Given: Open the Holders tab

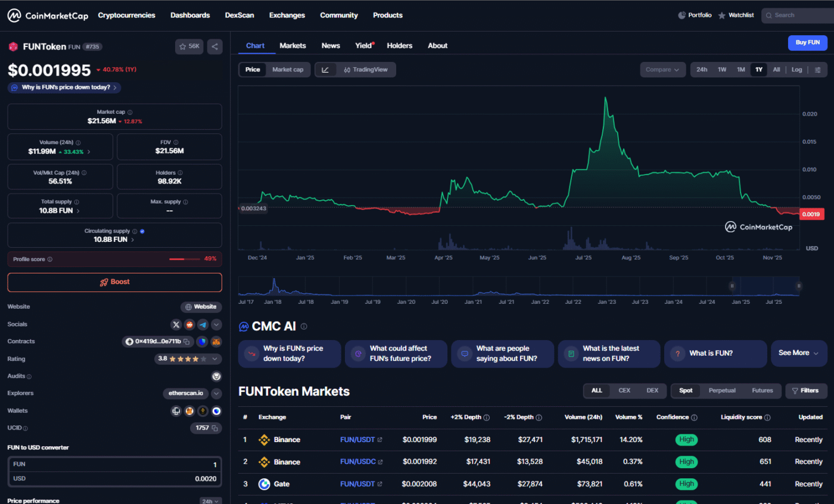Looking at the screenshot, I should tap(400, 46).
